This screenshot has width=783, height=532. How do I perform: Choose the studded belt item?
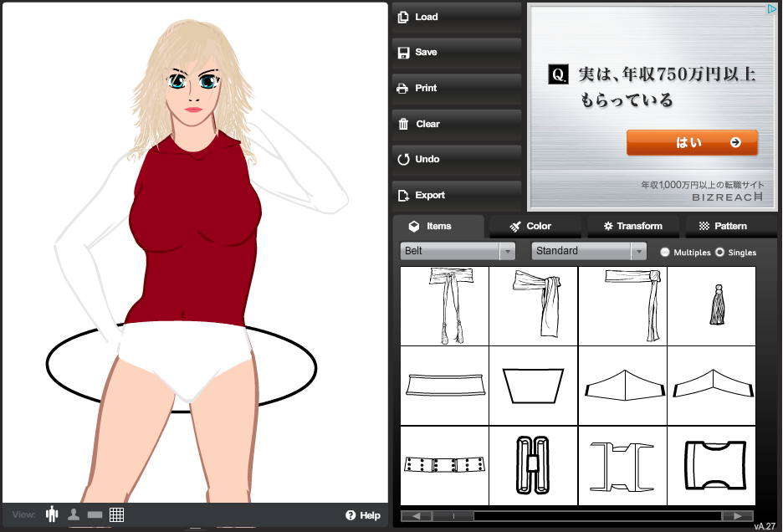coord(444,465)
